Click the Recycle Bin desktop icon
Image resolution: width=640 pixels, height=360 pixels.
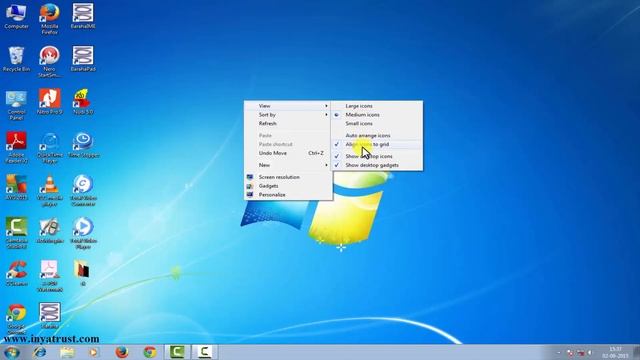[16, 59]
